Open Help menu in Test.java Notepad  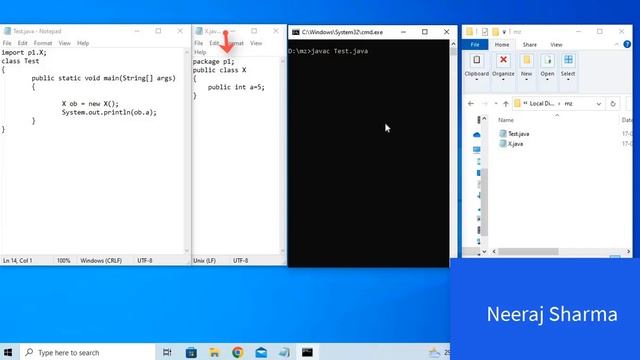(x=83, y=43)
